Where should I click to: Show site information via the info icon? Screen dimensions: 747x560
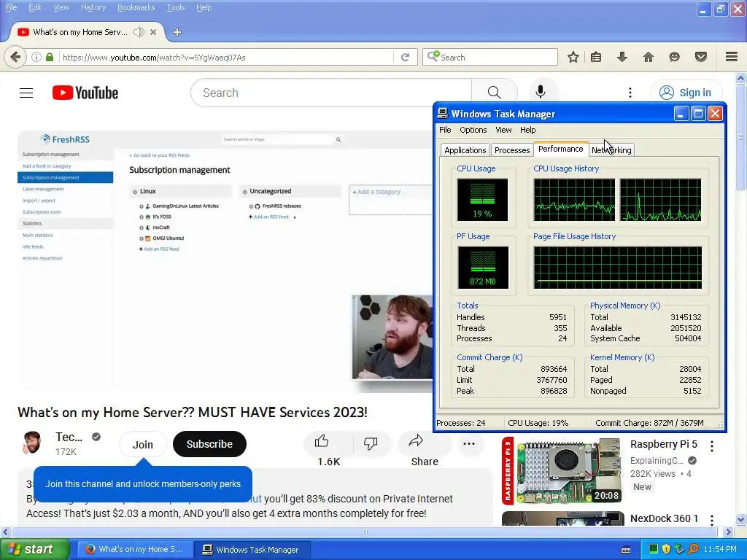pos(36,57)
